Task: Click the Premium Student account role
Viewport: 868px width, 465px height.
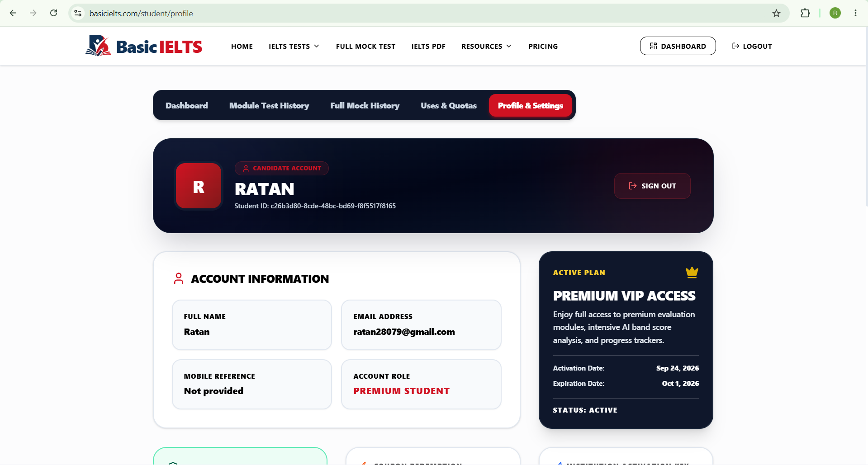Action: (x=402, y=391)
